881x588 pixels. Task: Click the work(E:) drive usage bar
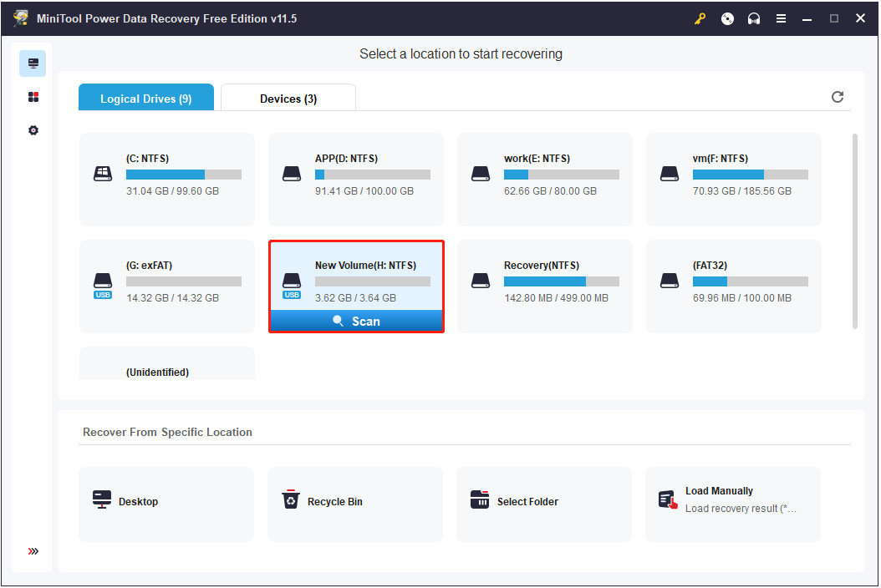tap(562, 175)
